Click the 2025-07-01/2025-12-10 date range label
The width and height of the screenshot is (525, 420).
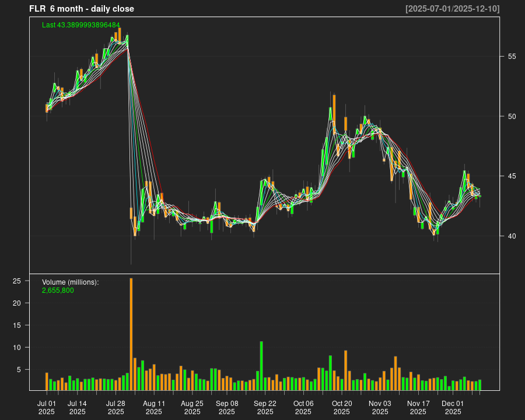(x=453, y=9)
